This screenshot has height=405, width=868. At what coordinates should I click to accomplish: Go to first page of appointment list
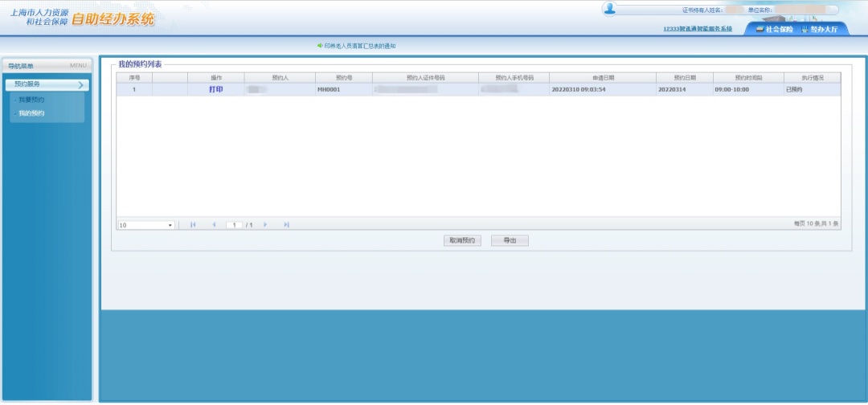pos(193,225)
